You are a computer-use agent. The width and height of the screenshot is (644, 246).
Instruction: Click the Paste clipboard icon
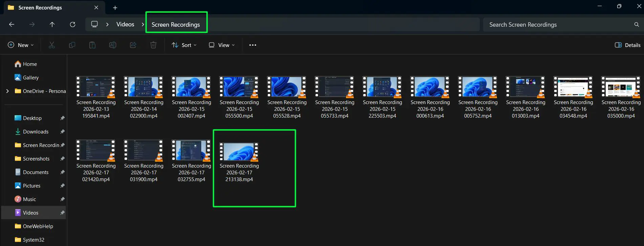(92, 45)
